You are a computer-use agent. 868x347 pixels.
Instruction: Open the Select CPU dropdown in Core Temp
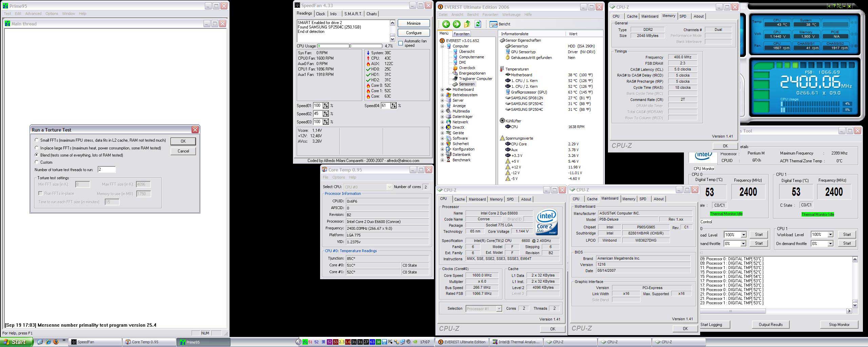tap(389, 187)
